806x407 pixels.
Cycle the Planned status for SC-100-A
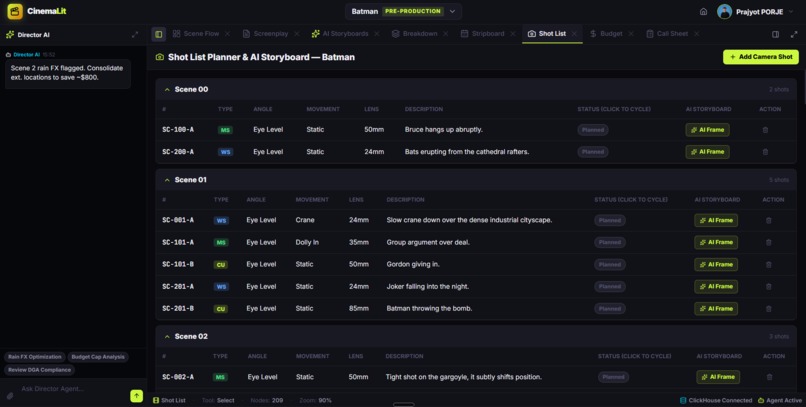point(593,130)
